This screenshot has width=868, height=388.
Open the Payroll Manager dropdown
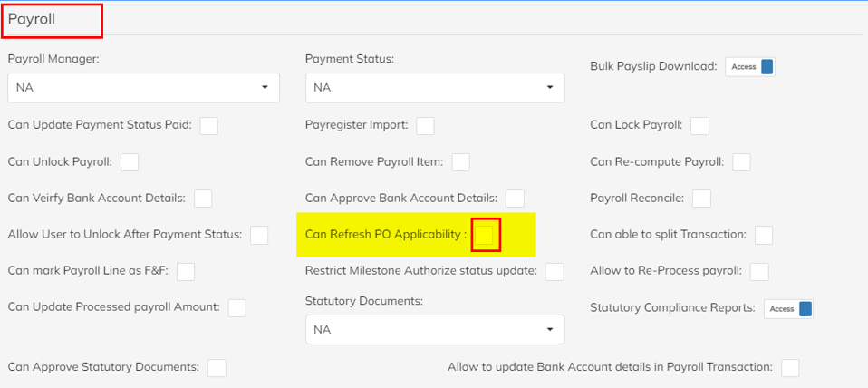(x=143, y=87)
